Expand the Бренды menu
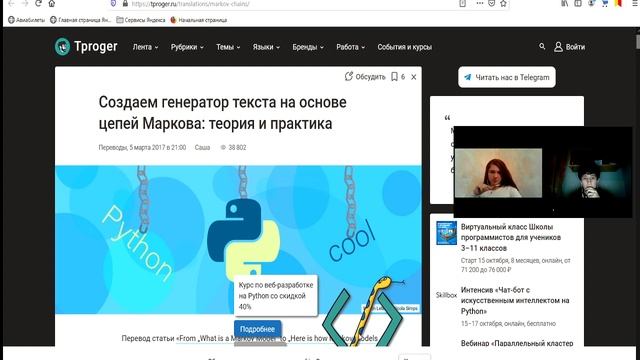Screen dimensions: 640x360 tap(308, 47)
